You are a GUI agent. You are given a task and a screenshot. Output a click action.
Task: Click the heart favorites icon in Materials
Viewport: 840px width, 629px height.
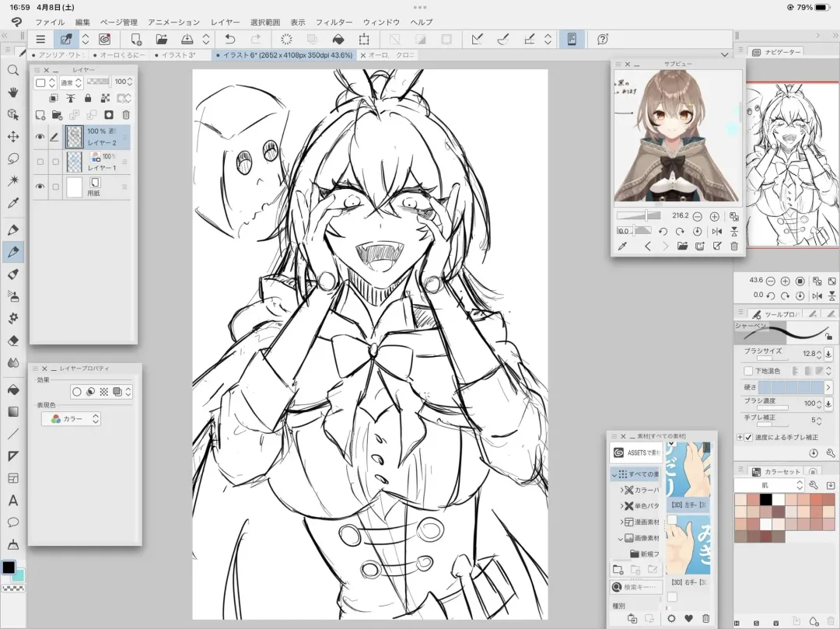(688, 618)
